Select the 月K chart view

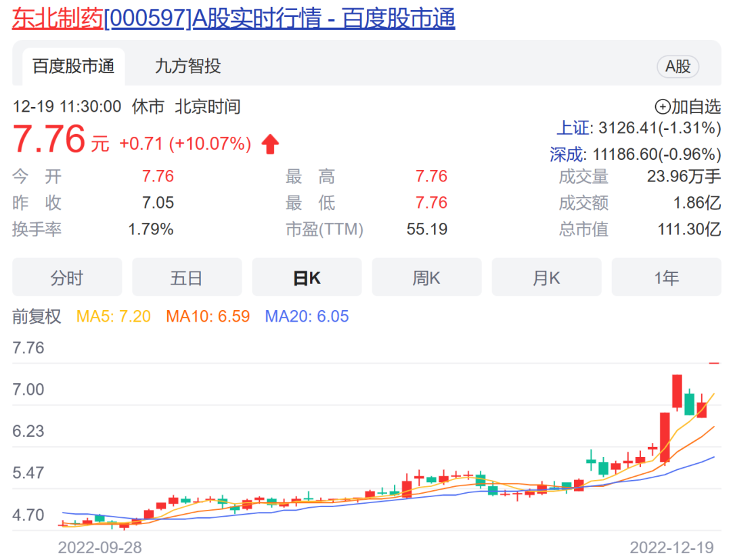coord(546,278)
